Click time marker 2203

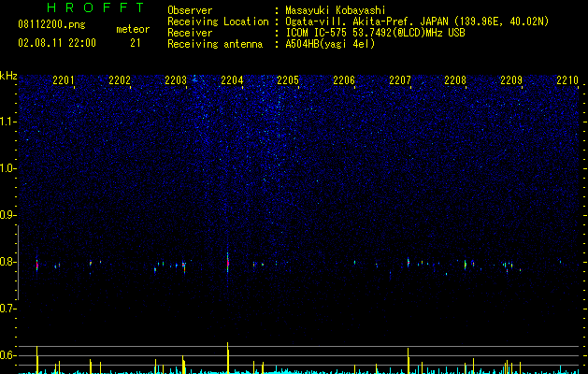[176, 80]
